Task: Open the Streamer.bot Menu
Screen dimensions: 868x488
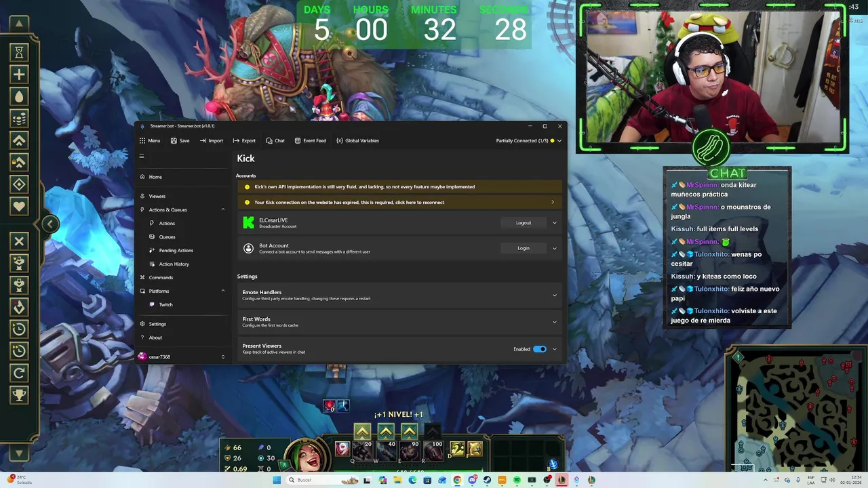Action: [150, 140]
